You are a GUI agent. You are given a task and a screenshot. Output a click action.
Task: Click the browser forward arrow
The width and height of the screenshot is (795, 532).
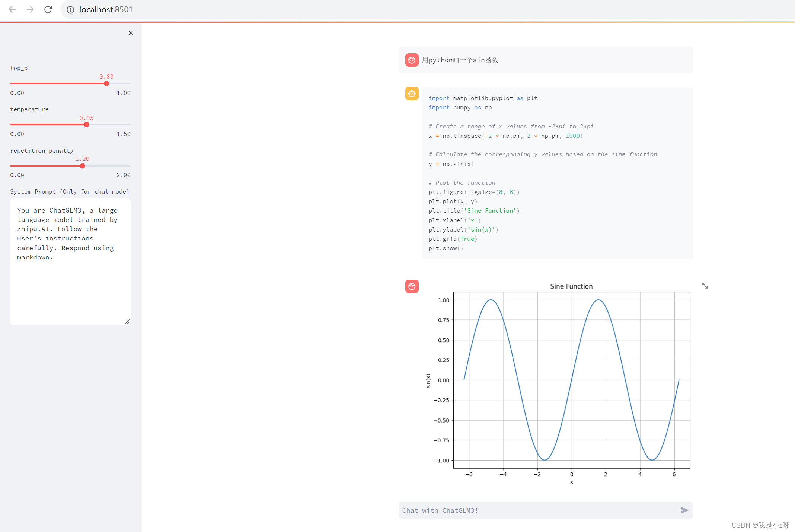(30, 9)
